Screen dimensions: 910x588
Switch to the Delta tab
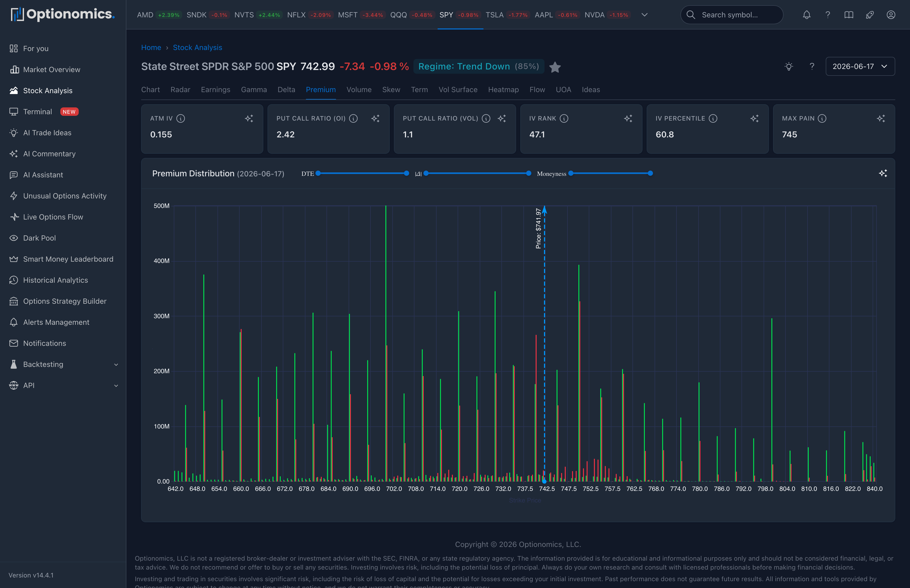coord(286,90)
